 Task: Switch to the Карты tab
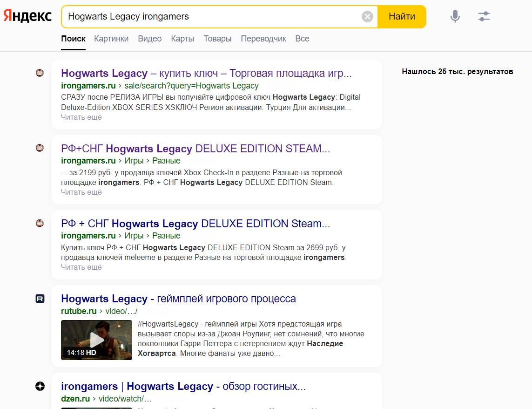pyautogui.click(x=182, y=39)
